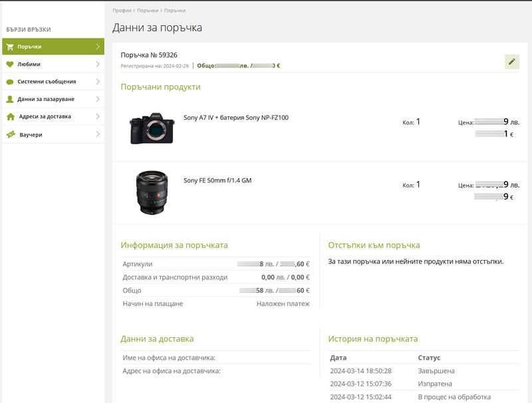Screen dimensions: 532x403
Task: Click the Доставка и транспортни разходи label
Action: click(175, 277)
